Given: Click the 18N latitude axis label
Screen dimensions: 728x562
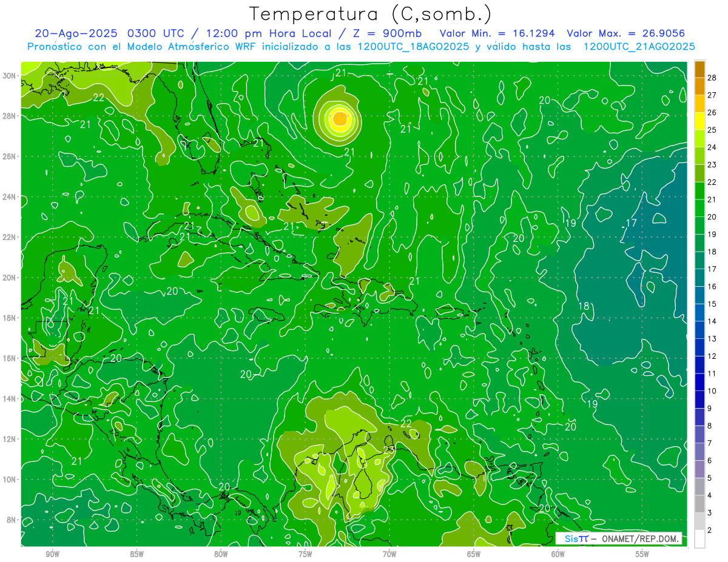Looking at the screenshot, I should (10, 318).
